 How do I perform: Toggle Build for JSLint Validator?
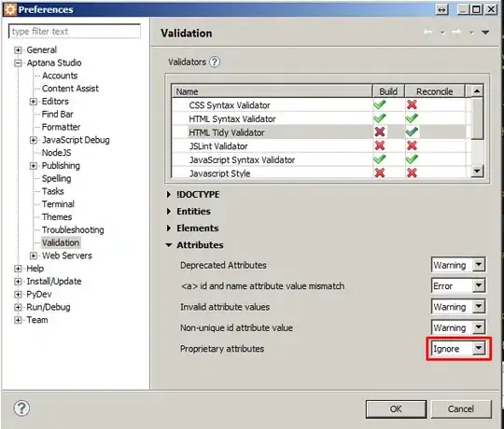380,145
